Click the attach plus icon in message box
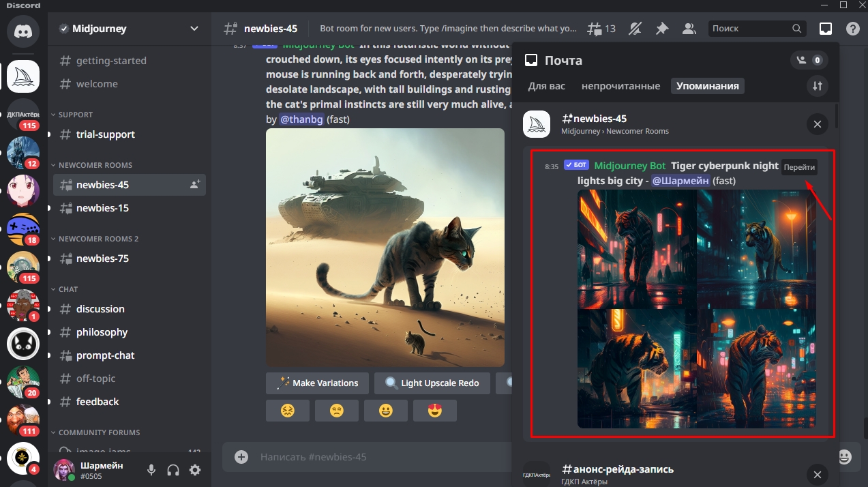The width and height of the screenshot is (868, 487). click(x=241, y=457)
